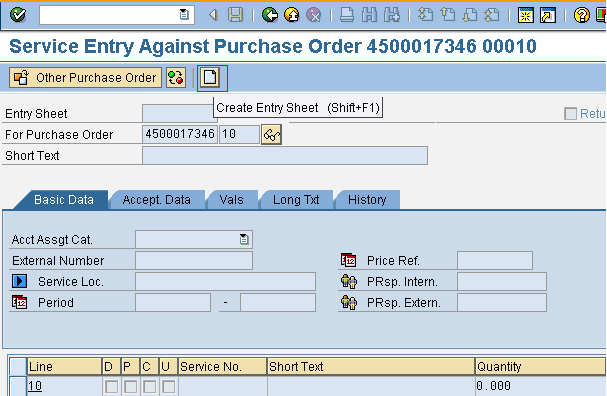Click the yellow Exit up-arrow icon
The width and height of the screenshot is (607, 396).
click(x=292, y=15)
